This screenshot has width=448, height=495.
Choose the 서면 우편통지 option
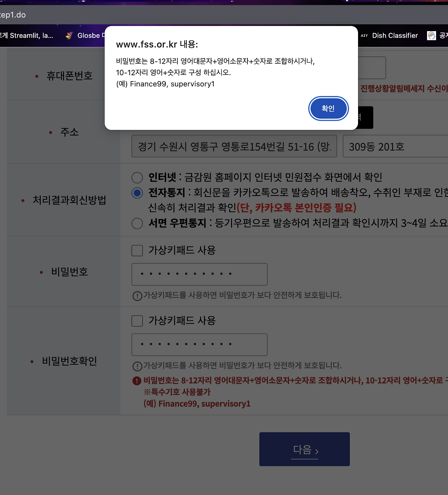(x=137, y=223)
